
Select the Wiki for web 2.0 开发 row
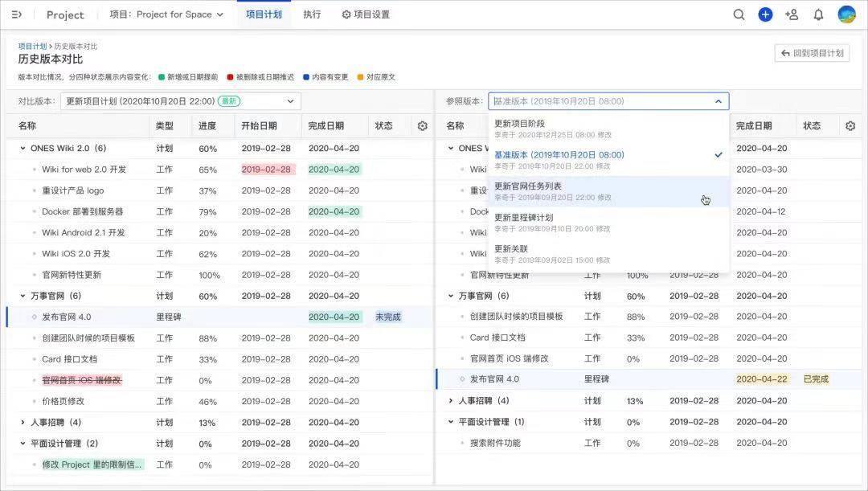pos(219,170)
